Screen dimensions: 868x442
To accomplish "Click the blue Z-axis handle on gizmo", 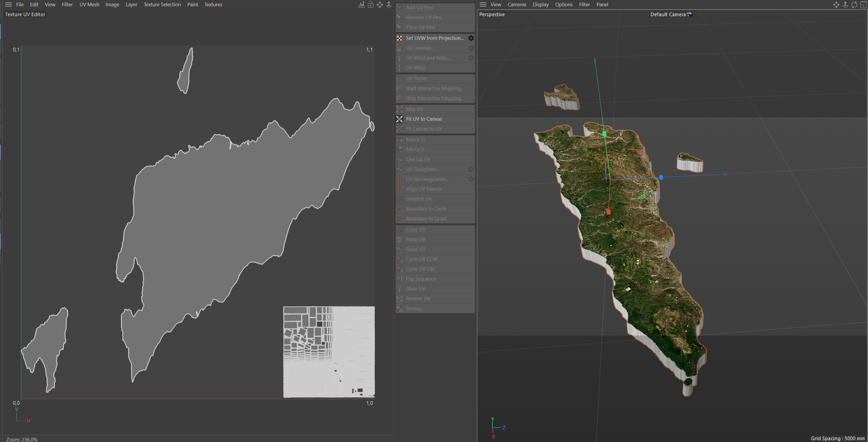I will tap(661, 177).
